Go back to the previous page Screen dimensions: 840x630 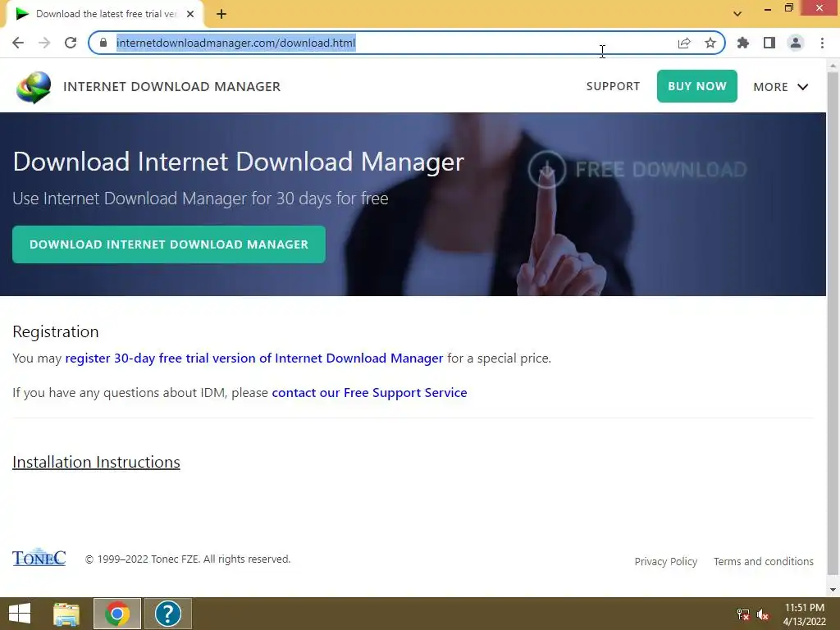coord(18,43)
